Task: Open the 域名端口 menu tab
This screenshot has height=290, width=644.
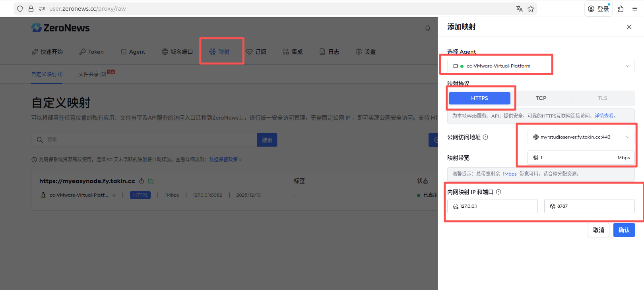Action: [177, 52]
